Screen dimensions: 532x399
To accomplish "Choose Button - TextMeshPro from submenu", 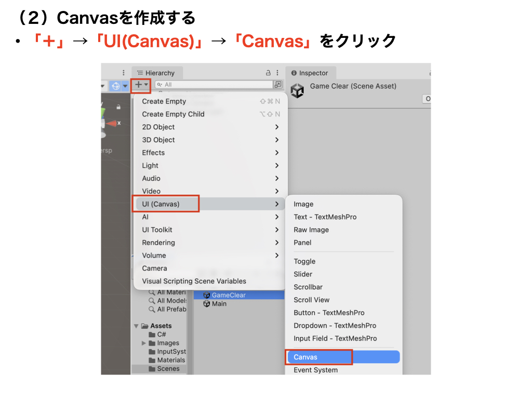I will pos(329,313).
